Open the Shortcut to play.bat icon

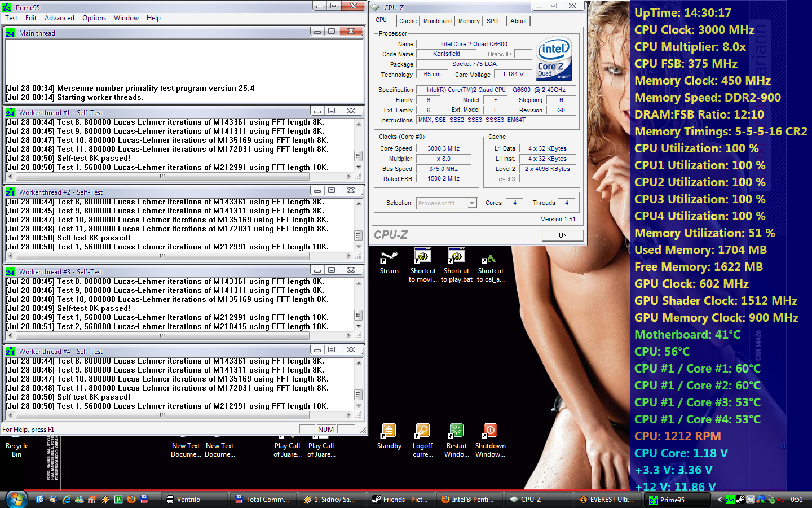(456, 257)
